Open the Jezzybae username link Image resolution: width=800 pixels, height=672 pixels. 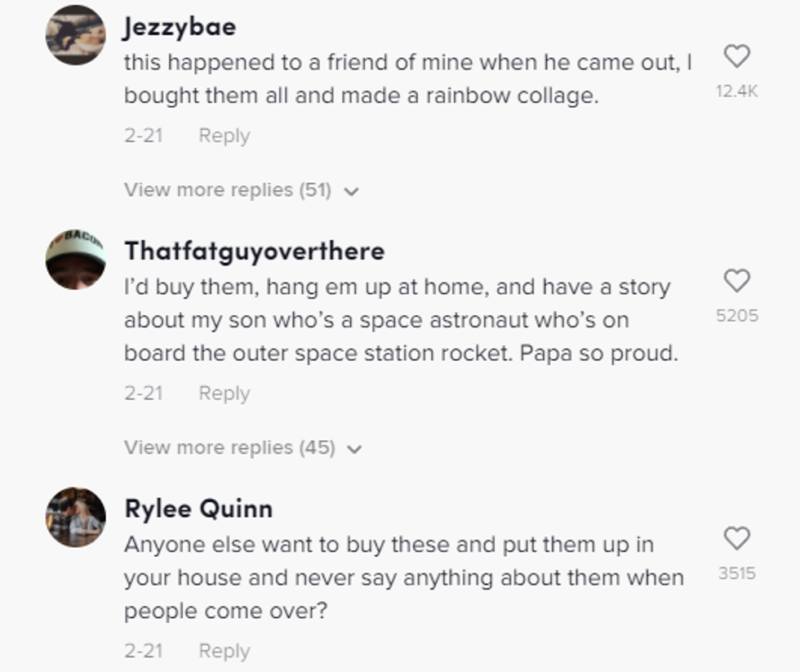(180, 27)
